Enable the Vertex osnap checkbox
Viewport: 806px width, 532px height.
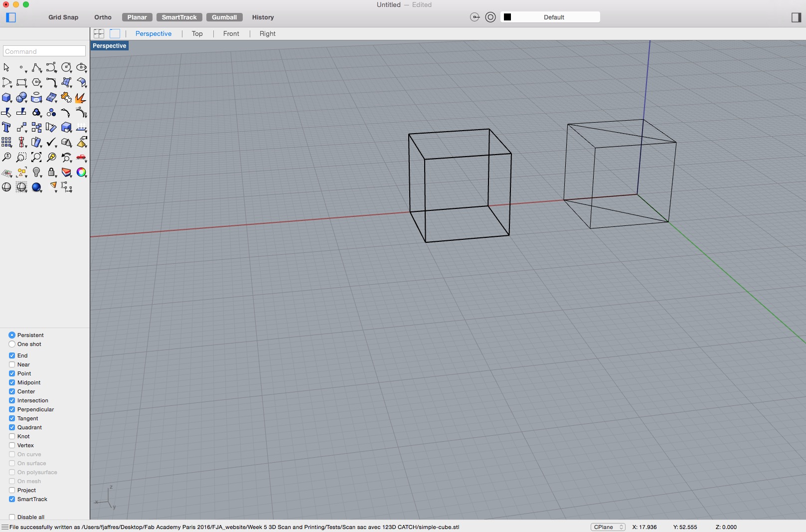click(x=12, y=445)
